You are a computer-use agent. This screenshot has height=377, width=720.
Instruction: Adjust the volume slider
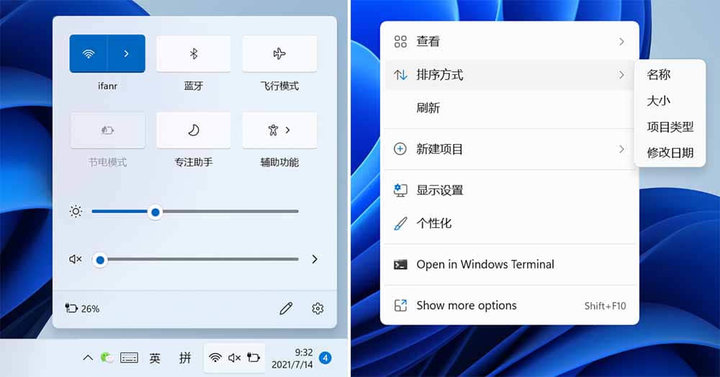[x=195, y=259]
